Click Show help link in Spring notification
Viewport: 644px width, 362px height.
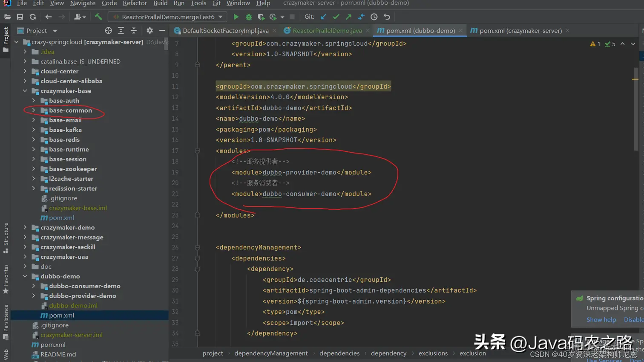click(x=601, y=320)
